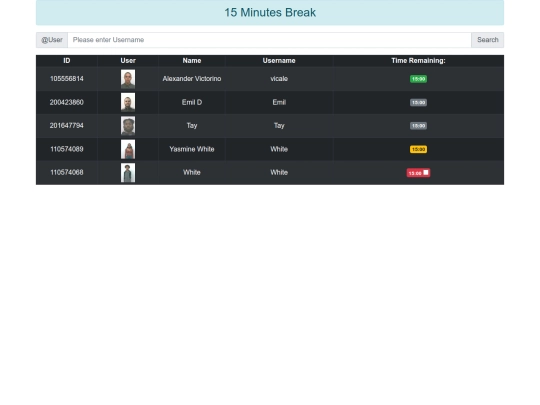
Task: Click the @User label beside the search box
Action: (x=52, y=40)
